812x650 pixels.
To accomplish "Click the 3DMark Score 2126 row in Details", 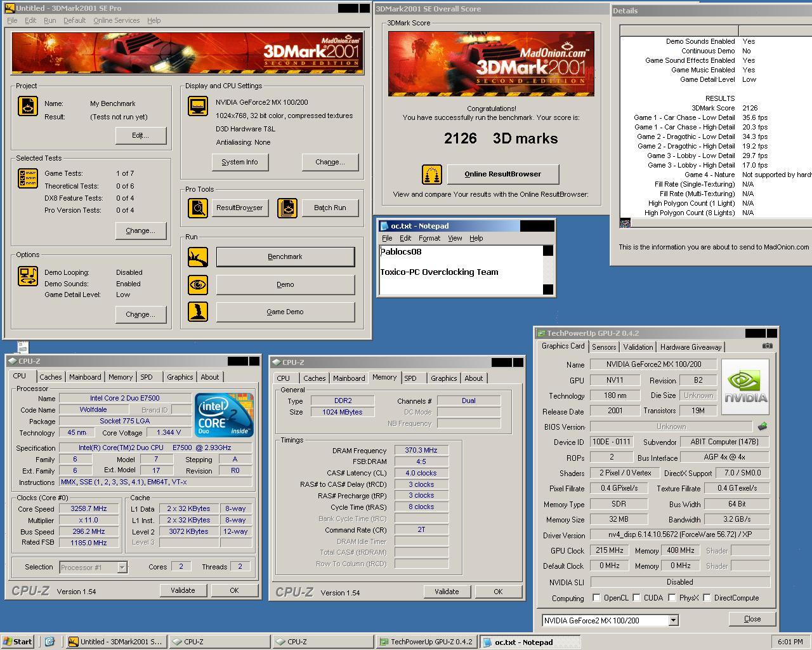I will pos(716,108).
